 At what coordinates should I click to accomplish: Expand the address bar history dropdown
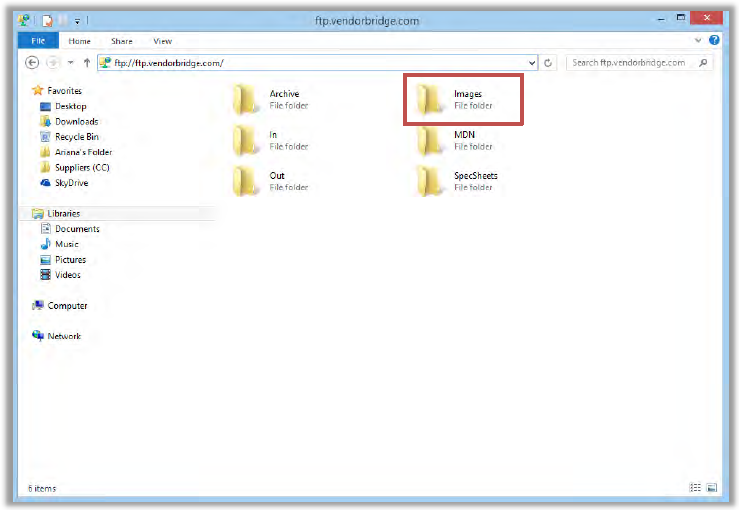(x=532, y=63)
